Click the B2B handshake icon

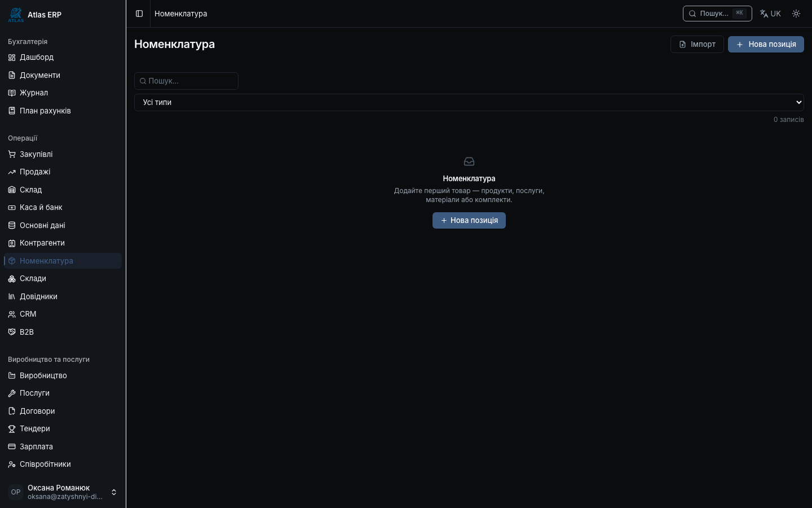(12, 332)
